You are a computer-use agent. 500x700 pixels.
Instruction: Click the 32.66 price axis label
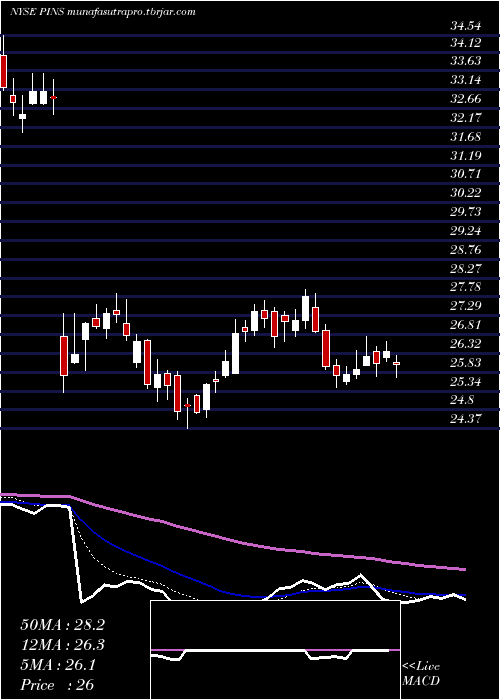click(466, 99)
